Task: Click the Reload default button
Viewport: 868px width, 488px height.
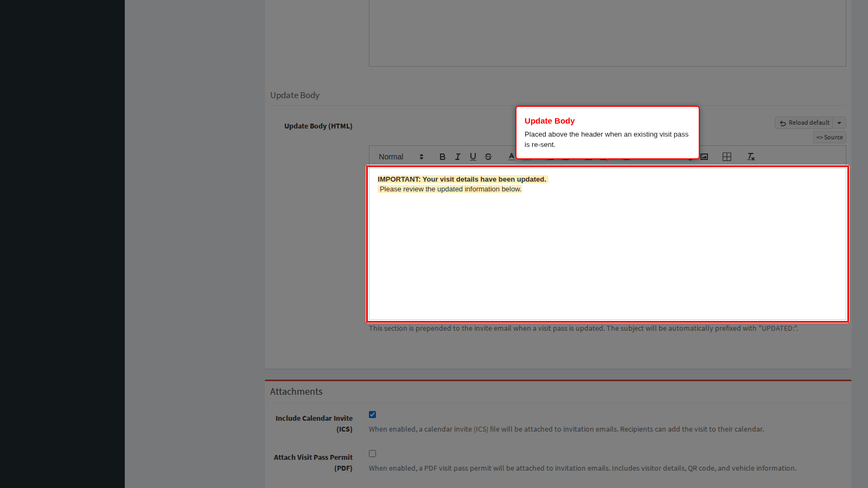Action: (x=805, y=123)
